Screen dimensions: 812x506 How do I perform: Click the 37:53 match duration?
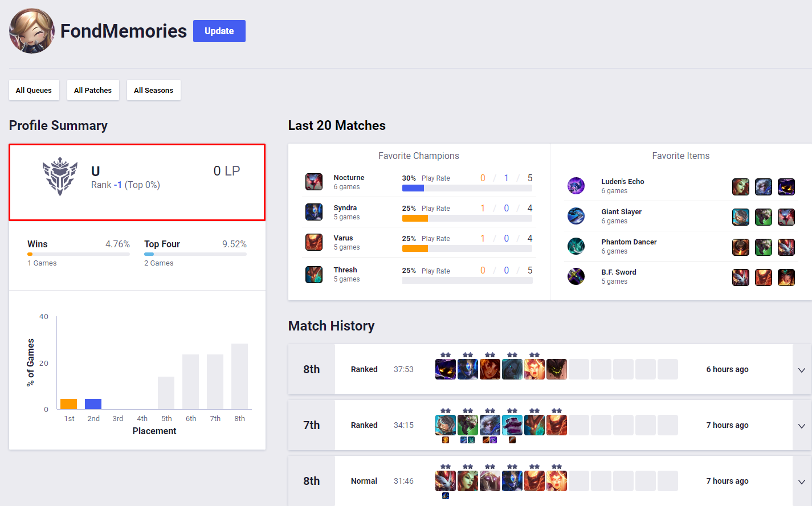(403, 369)
